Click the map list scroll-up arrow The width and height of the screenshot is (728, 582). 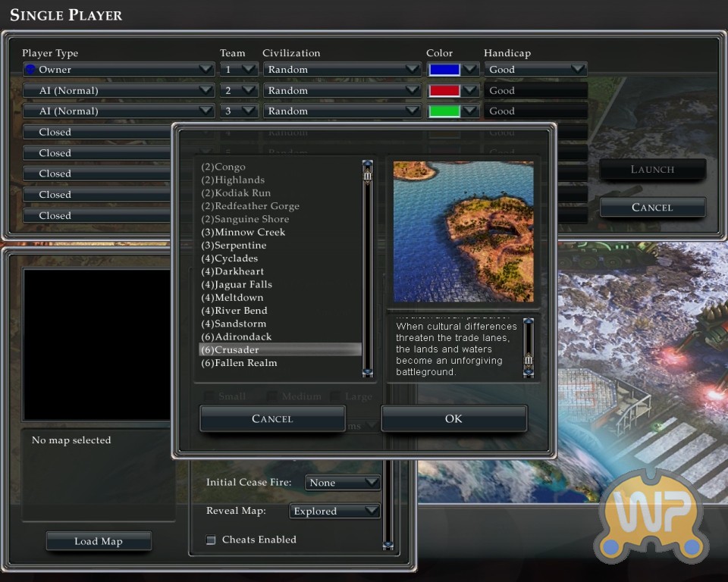pyautogui.click(x=368, y=164)
